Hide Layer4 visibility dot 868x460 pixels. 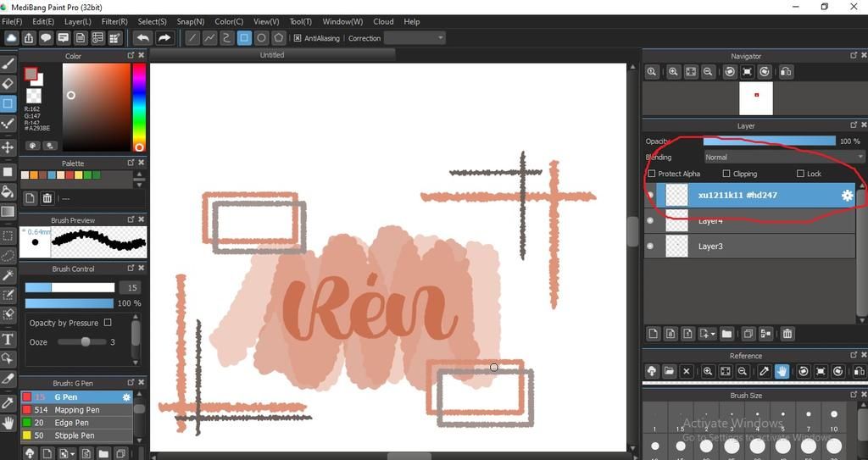point(650,220)
